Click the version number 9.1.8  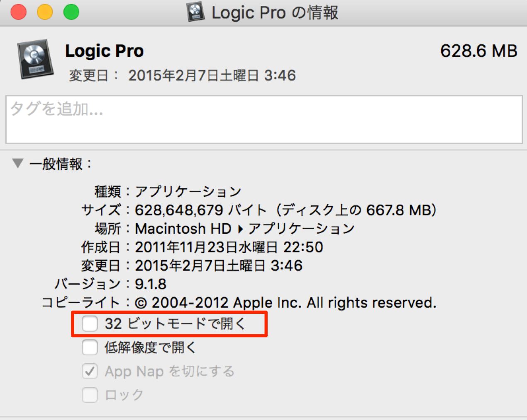pos(151,284)
